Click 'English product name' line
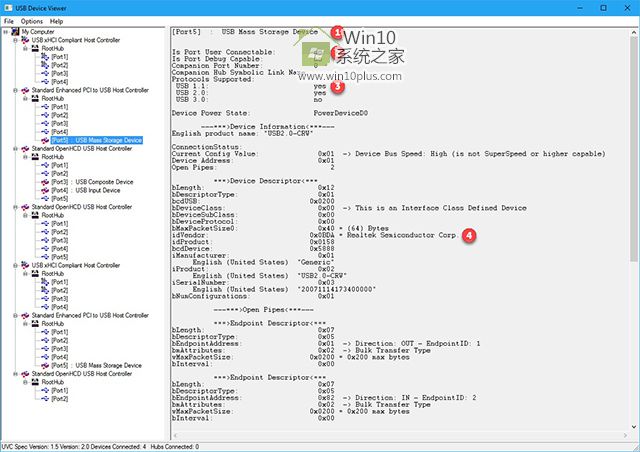This screenshot has width=640, height=452. [242, 134]
